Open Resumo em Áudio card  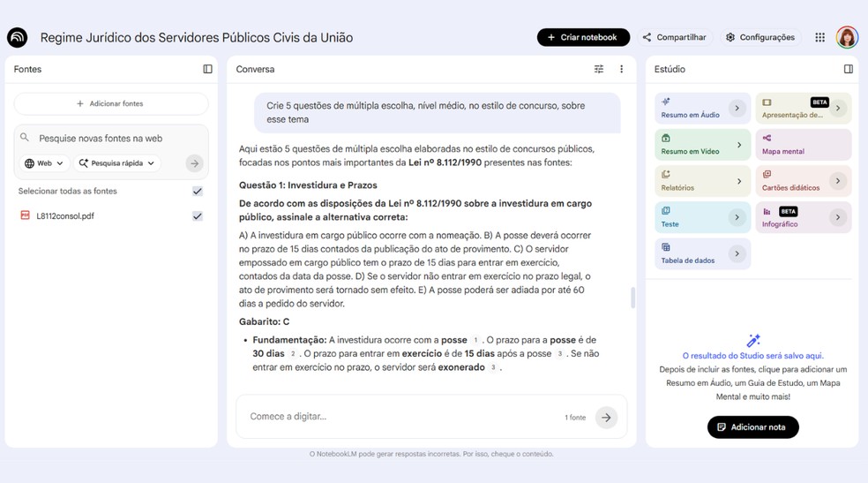[702, 108]
